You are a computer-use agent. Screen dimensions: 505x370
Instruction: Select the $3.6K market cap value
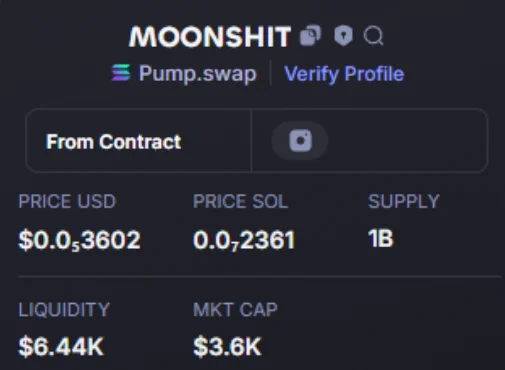tap(227, 347)
